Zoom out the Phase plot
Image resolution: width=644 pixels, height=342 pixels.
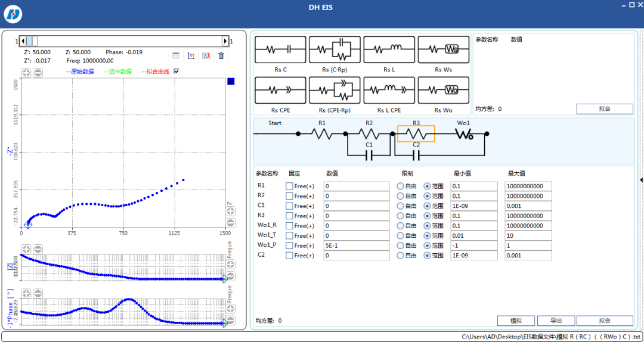pos(38,294)
